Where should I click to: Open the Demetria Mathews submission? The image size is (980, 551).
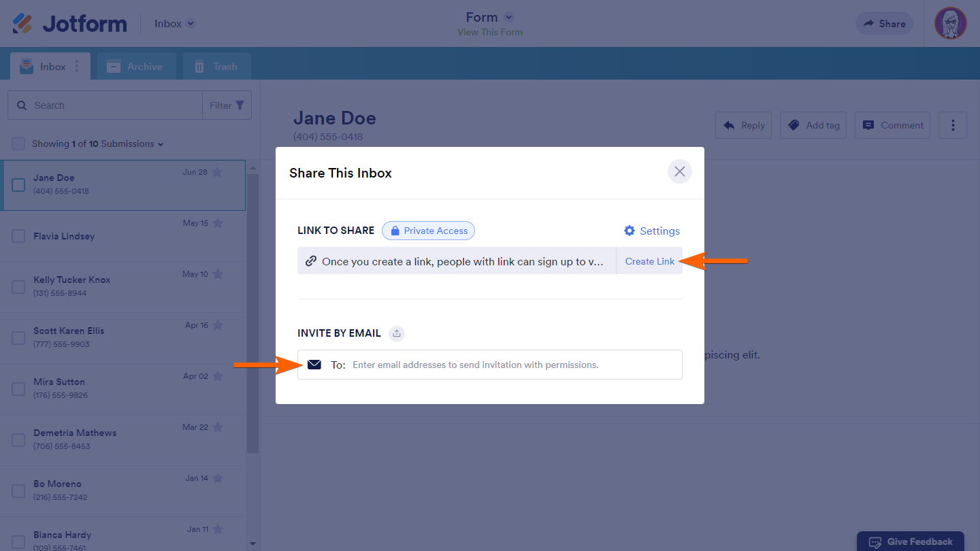122,440
